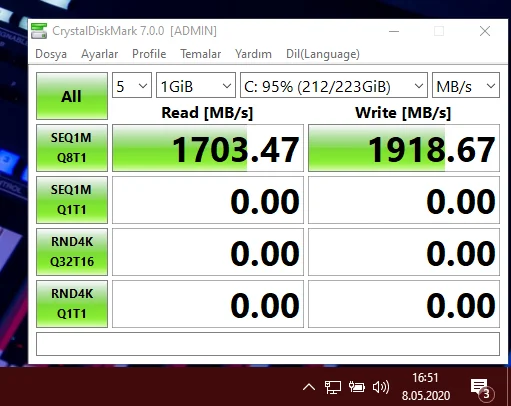
Task: Open the battery power tray icon
Action: [x=356, y=387]
